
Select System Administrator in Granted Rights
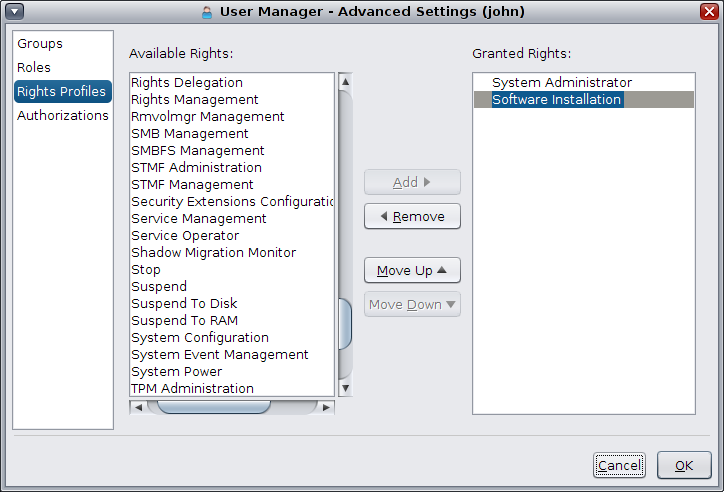click(x=561, y=83)
